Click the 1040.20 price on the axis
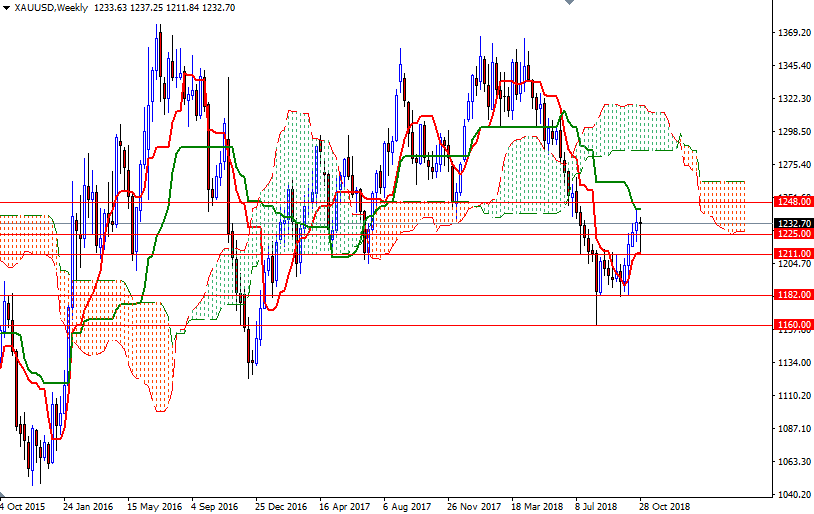The width and height of the screenshot is (814, 514). click(x=793, y=494)
